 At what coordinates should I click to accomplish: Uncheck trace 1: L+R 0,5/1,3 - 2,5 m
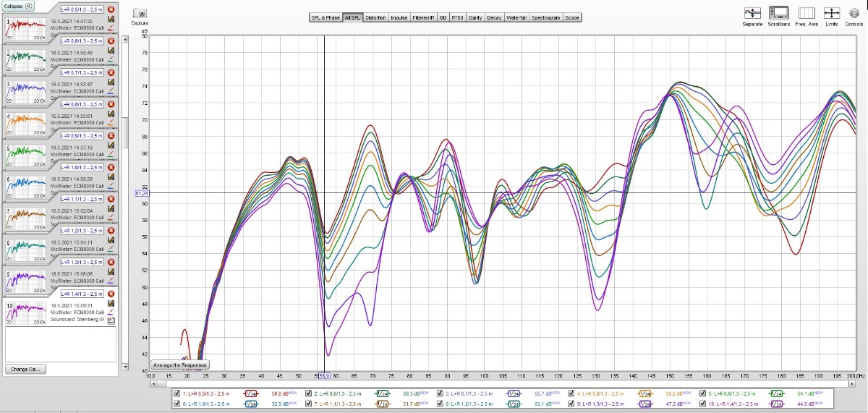point(177,393)
